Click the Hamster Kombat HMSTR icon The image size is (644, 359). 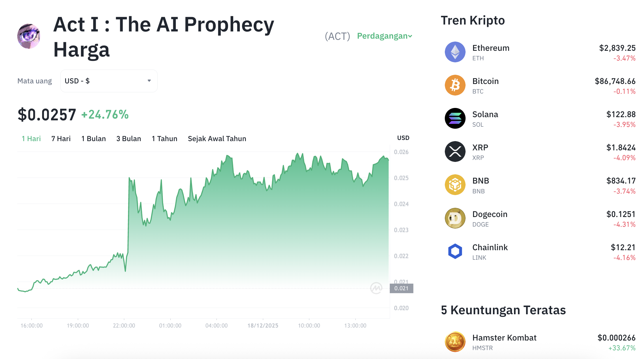pyautogui.click(x=455, y=341)
